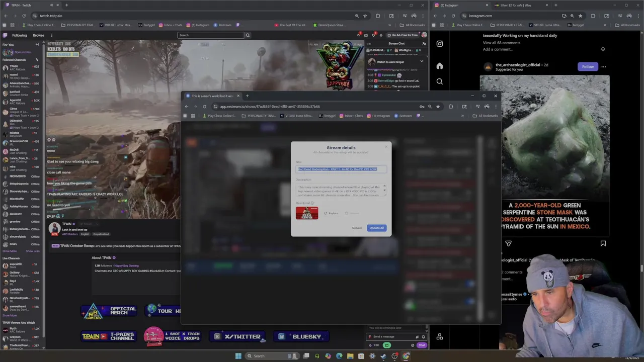
Task: Open Instagram Home icon
Action: [x=440, y=66]
